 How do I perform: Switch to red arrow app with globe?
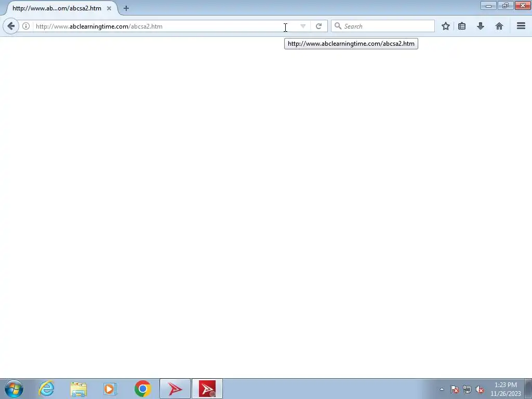(x=207, y=389)
